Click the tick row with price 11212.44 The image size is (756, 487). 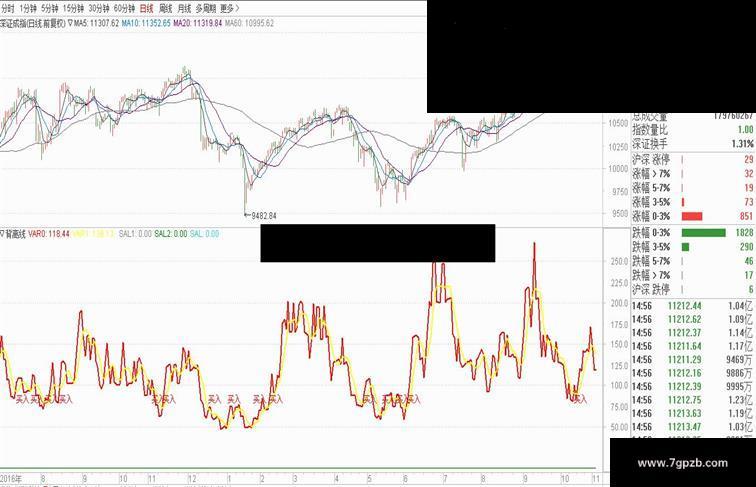point(692,306)
